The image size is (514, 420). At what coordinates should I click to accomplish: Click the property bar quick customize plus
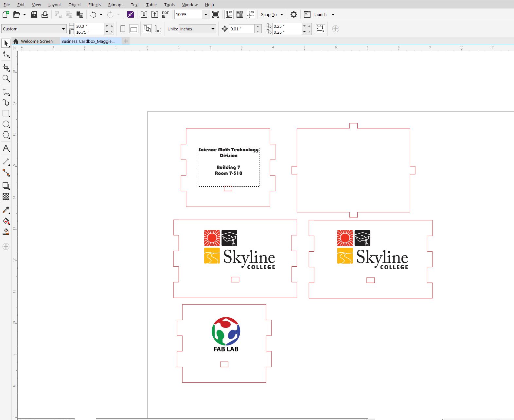[x=335, y=29]
